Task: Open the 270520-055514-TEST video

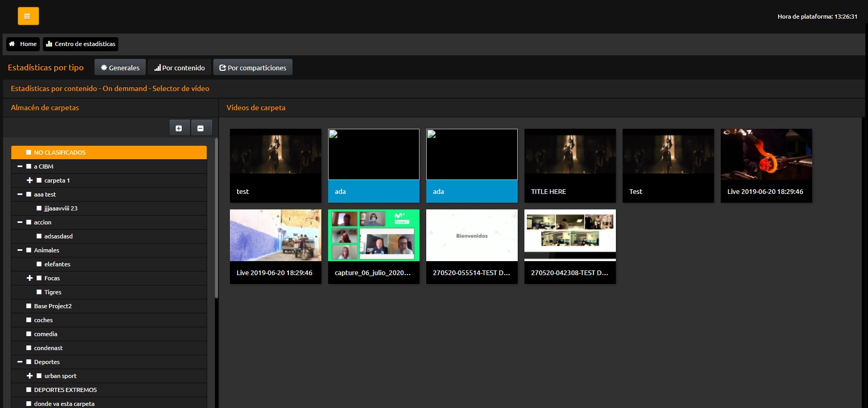Action: click(x=472, y=247)
